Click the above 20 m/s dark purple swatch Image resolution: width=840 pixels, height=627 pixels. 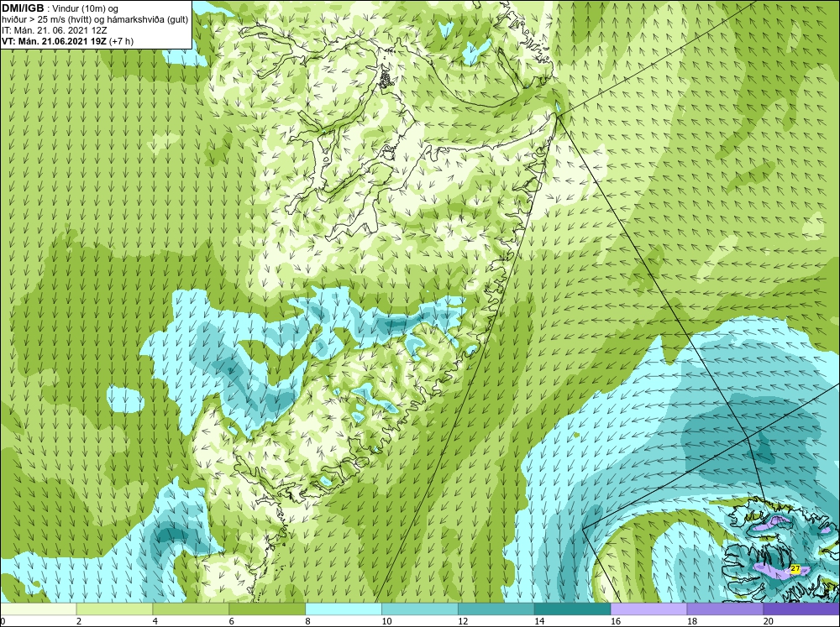[801, 609]
